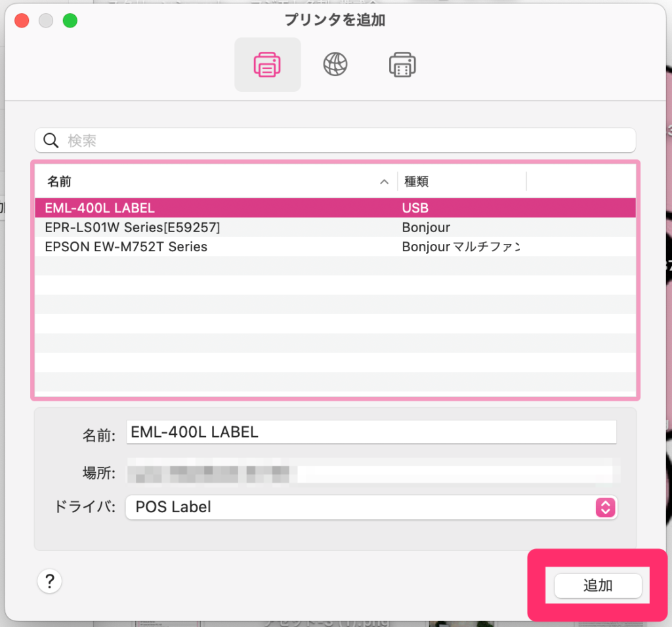Click the search magnifier icon
The image size is (672, 627).
click(x=51, y=140)
